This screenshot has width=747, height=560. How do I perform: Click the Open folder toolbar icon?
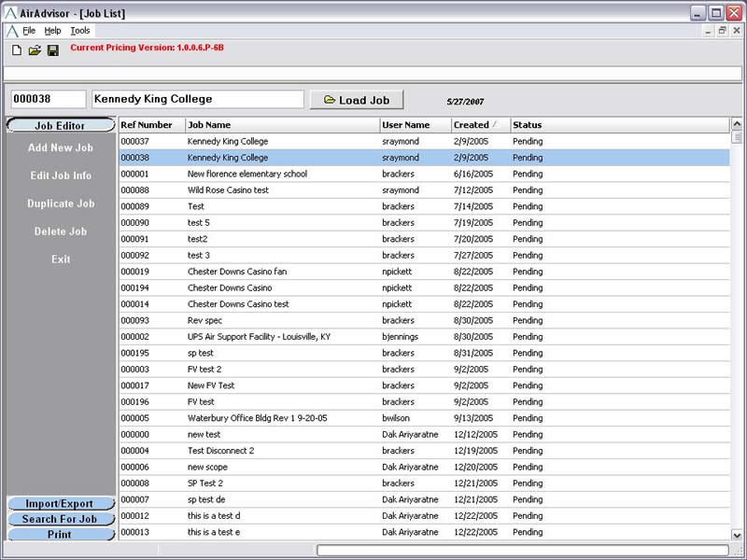pyautogui.click(x=35, y=49)
